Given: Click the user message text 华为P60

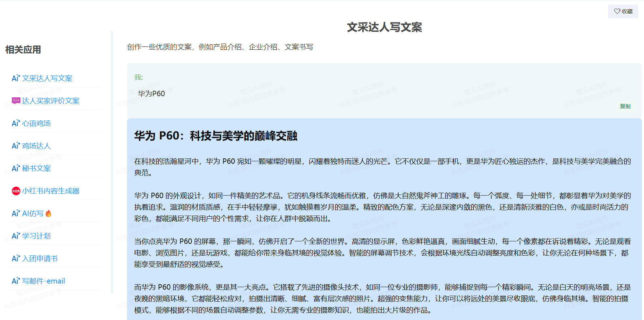Looking at the screenshot, I should [x=151, y=94].
